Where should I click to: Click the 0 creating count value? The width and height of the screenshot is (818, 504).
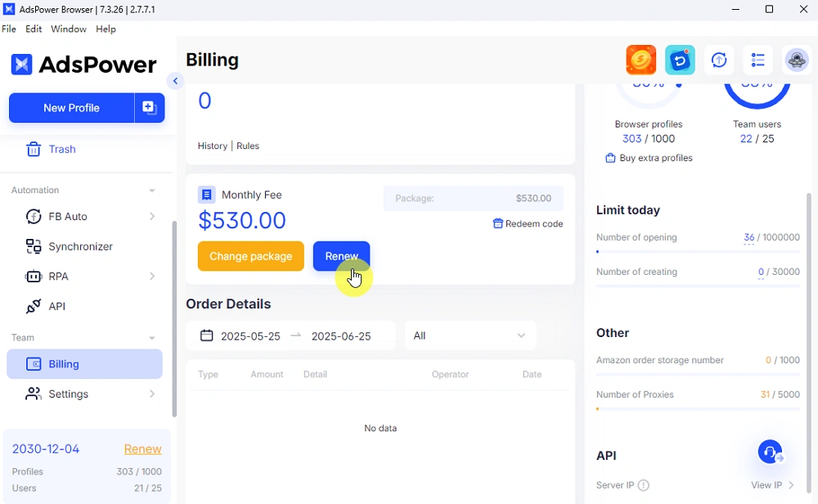tap(761, 272)
